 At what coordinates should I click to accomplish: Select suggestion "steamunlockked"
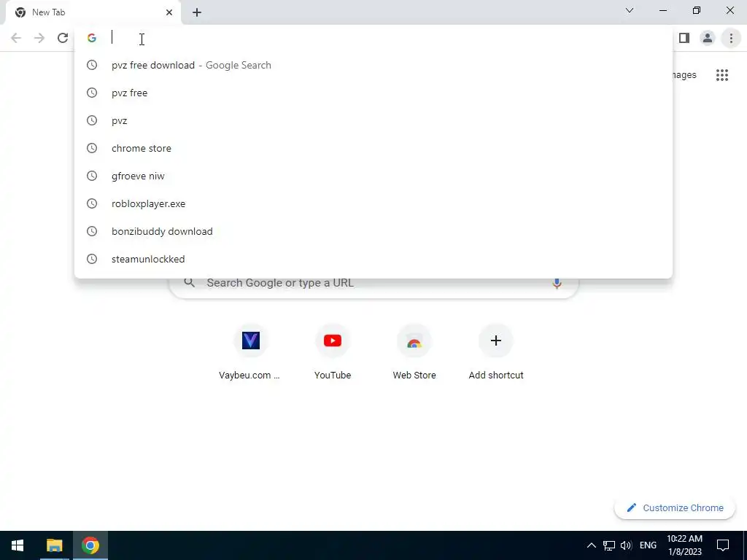click(373, 259)
